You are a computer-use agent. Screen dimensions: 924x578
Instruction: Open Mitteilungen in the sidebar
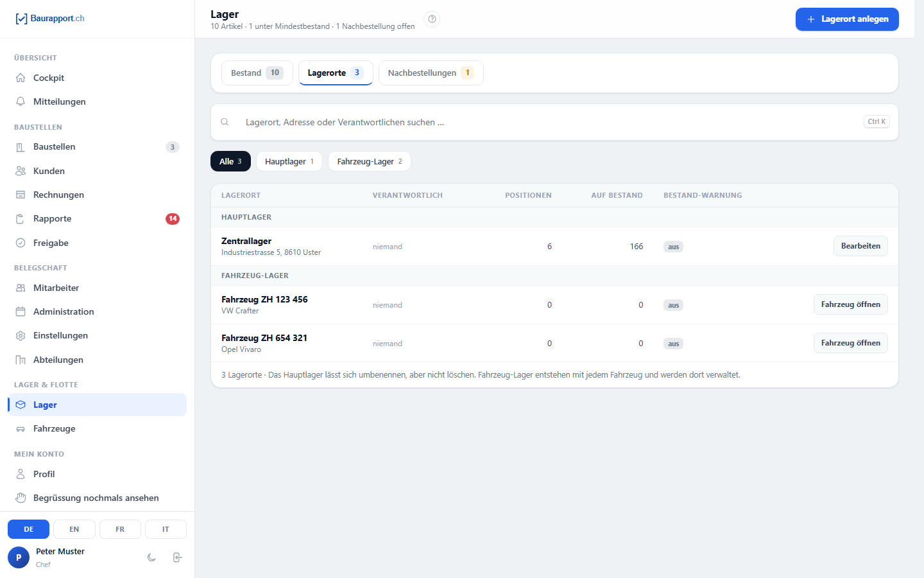pos(97,101)
